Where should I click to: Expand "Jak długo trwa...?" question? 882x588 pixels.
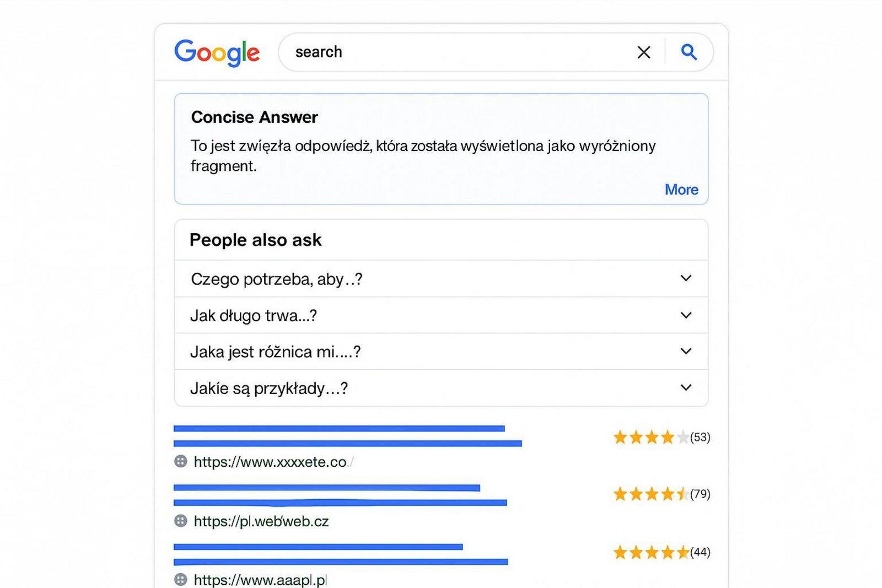pos(441,315)
